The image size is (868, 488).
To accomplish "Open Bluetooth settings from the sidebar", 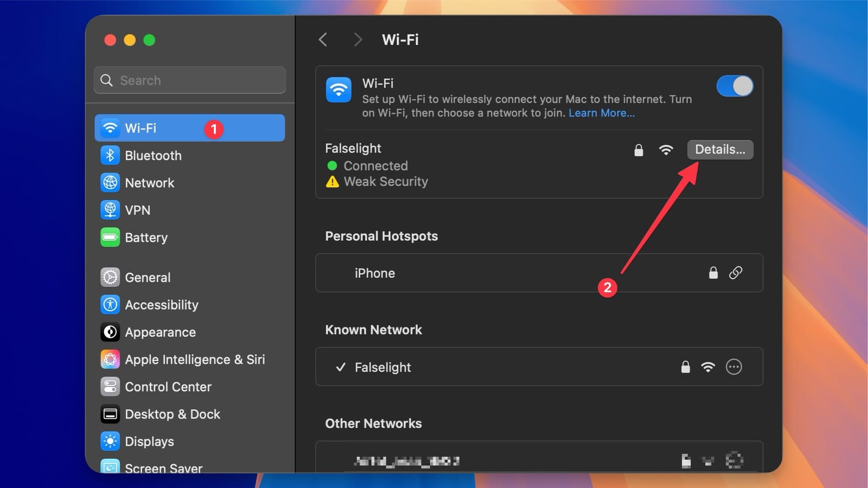I will (x=154, y=156).
